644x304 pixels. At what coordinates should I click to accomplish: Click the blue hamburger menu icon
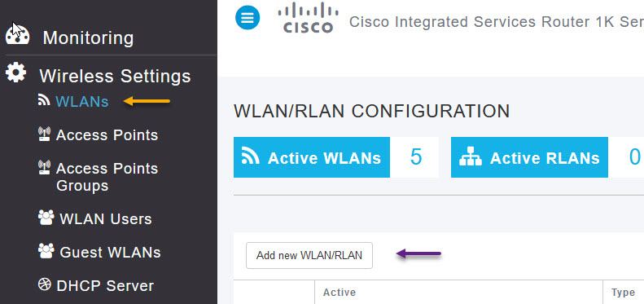[248, 18]
